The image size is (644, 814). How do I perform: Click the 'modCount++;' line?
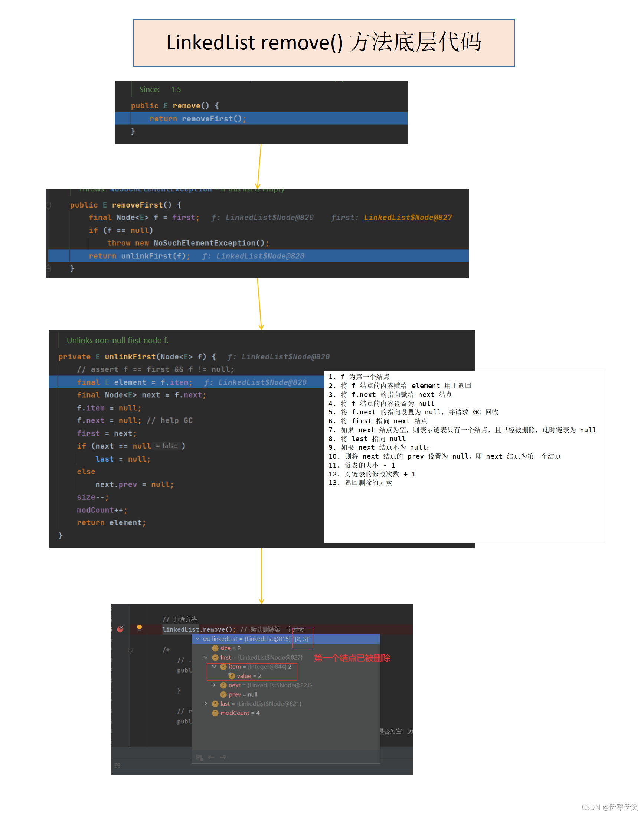pyautogui.click(x=102, y=510)
